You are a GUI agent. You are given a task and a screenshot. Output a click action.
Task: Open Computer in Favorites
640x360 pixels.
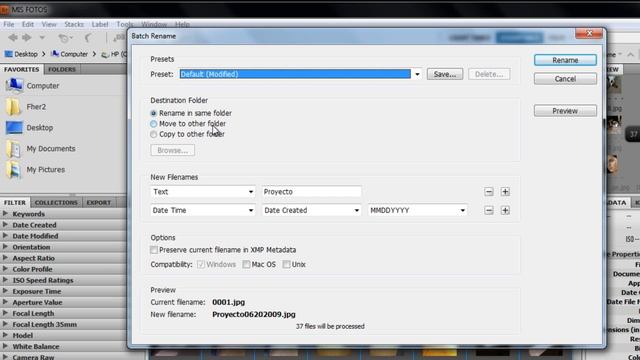(x=43, y=86)
